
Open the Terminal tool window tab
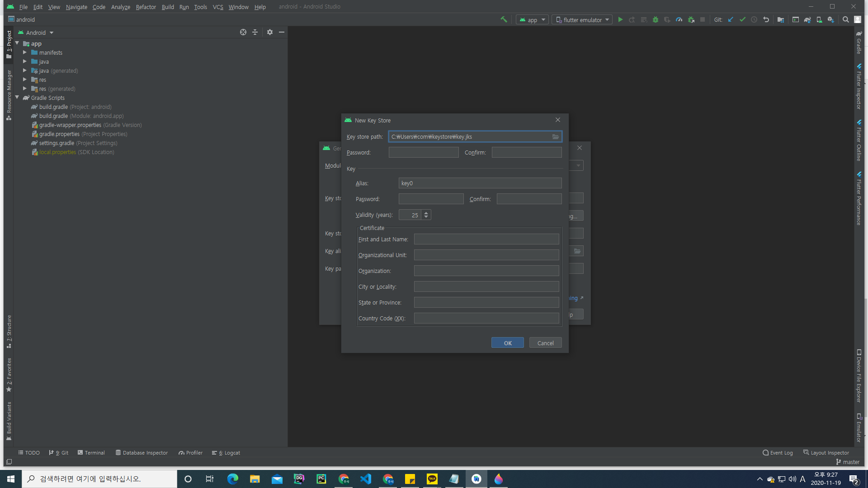pyautogui.click(x=91, y=452)
